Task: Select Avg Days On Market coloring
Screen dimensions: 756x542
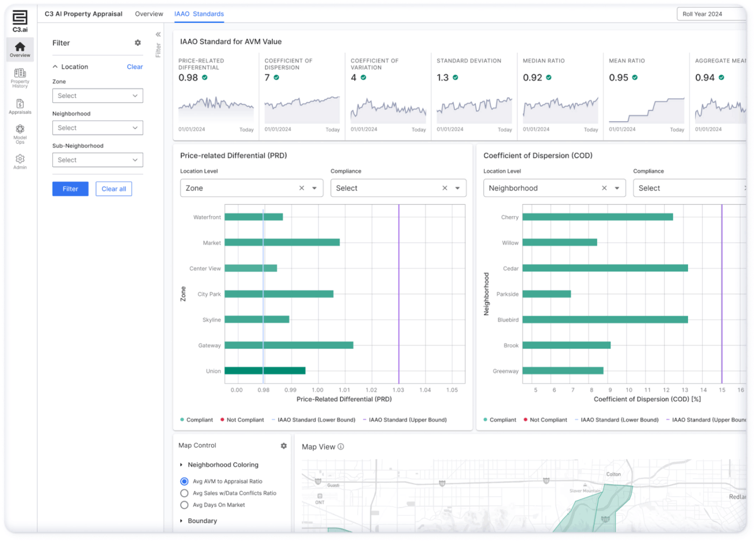Action: 184,505
